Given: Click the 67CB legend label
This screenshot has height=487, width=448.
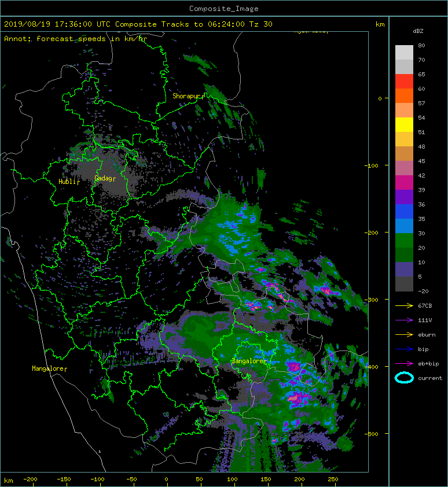Looking at the screenshot, I should click(425, 305).
